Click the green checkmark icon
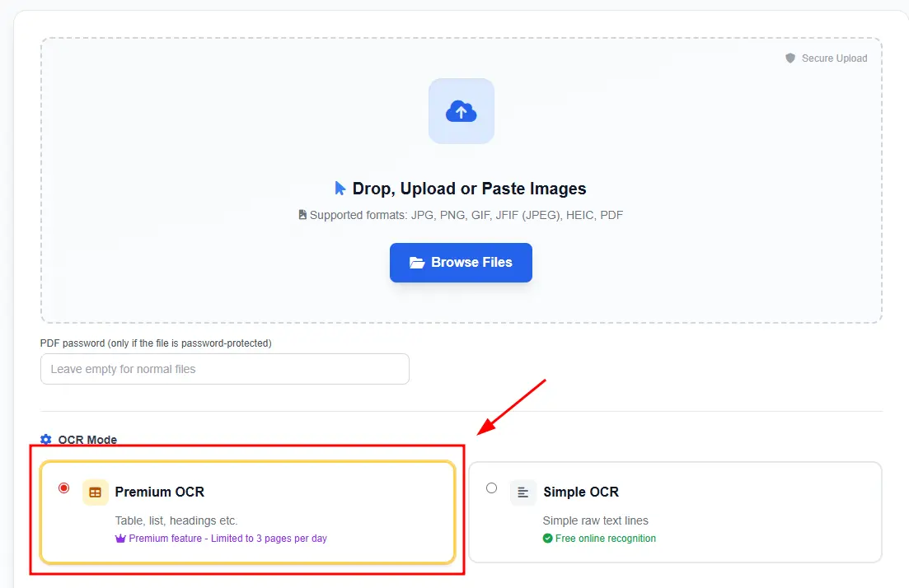Screen dimensions: 909x588 point(547,539)
